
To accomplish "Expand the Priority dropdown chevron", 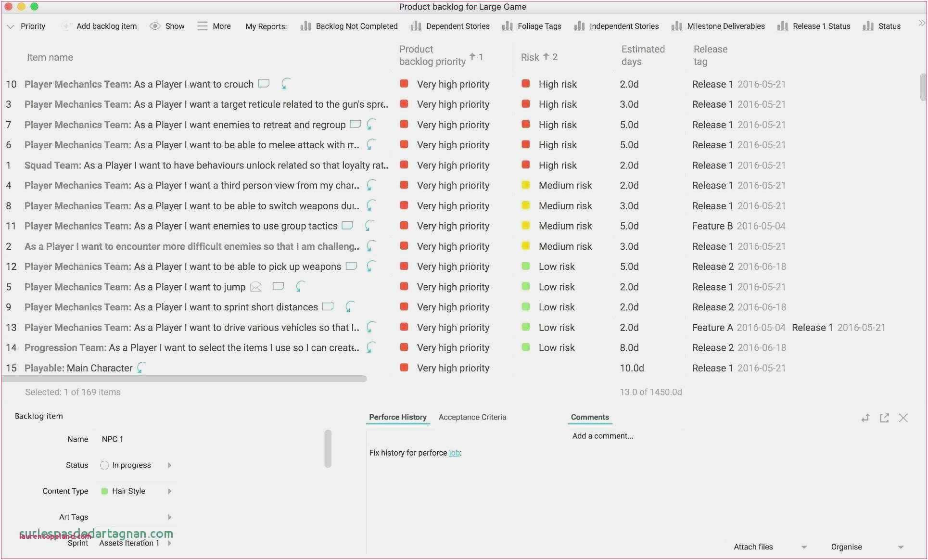I will tap(11, 26).
